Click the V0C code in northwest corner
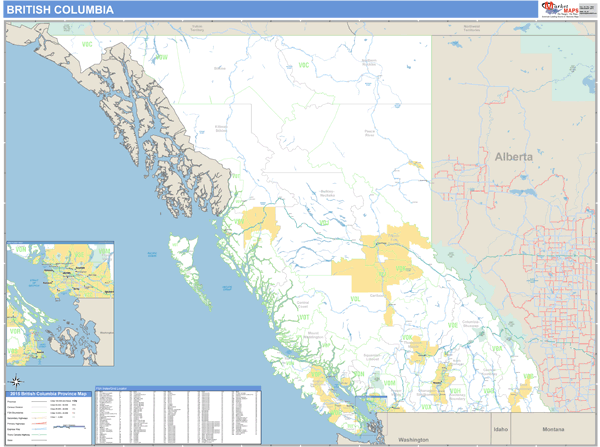The image size is (600, 447). 86,46
